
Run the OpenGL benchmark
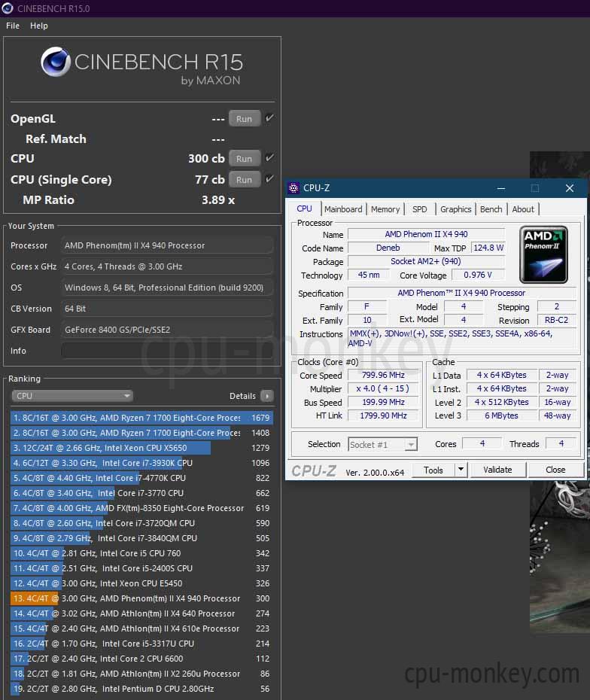click(x=244, y=119)
